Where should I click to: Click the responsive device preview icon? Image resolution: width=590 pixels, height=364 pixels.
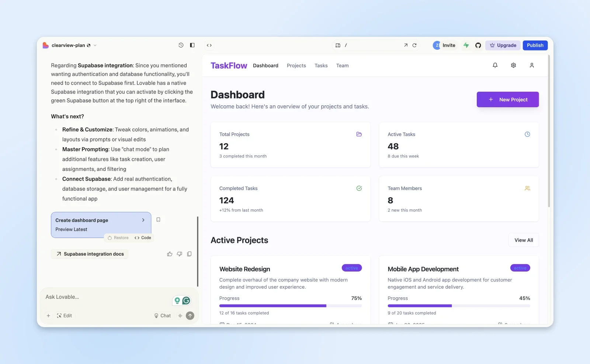point(338,45)
